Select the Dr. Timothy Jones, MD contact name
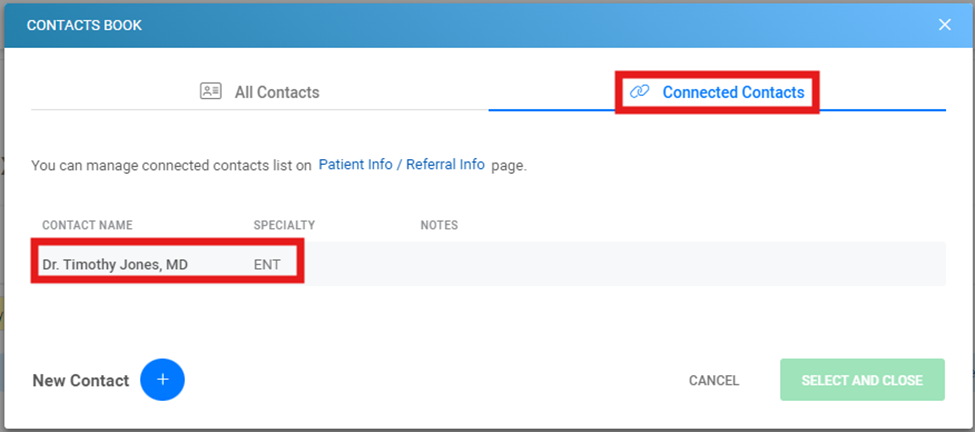The height and width of the screenshot is (432, 975). pyautogui.click(x=115, y=265)
